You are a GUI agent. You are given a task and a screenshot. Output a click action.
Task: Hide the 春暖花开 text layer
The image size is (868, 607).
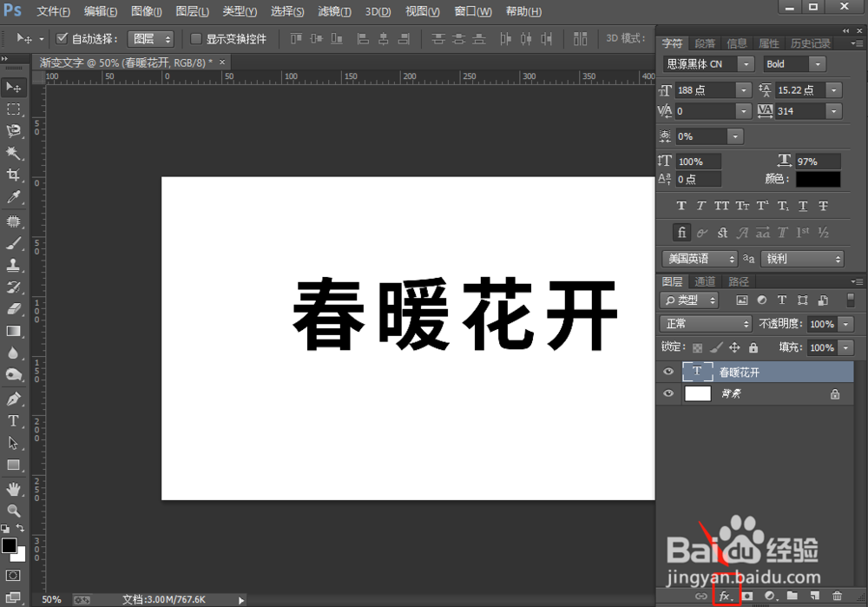[x=668, y=372]
